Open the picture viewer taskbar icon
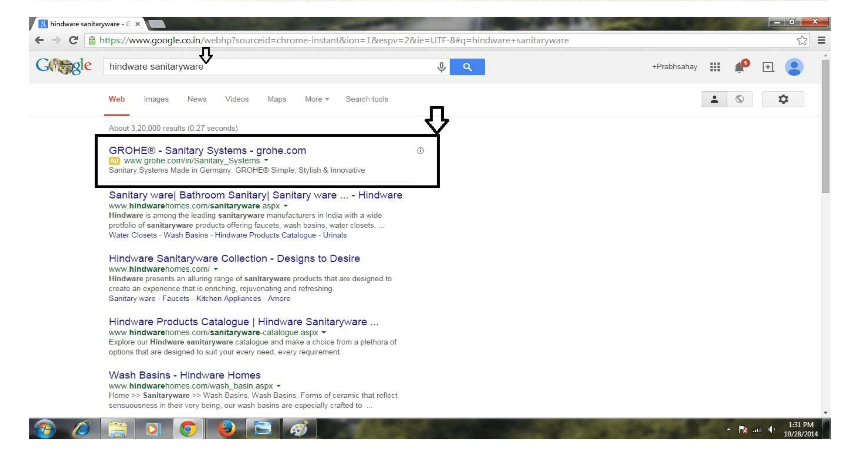The width and height of the screenshot is (868, 455). point(263,429)
